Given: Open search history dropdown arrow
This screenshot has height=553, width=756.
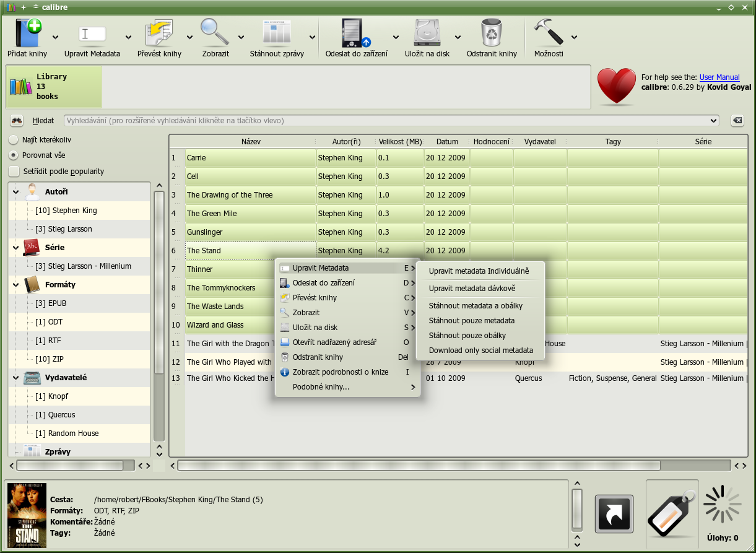Looking at the screenshot, I should (714, 121).
